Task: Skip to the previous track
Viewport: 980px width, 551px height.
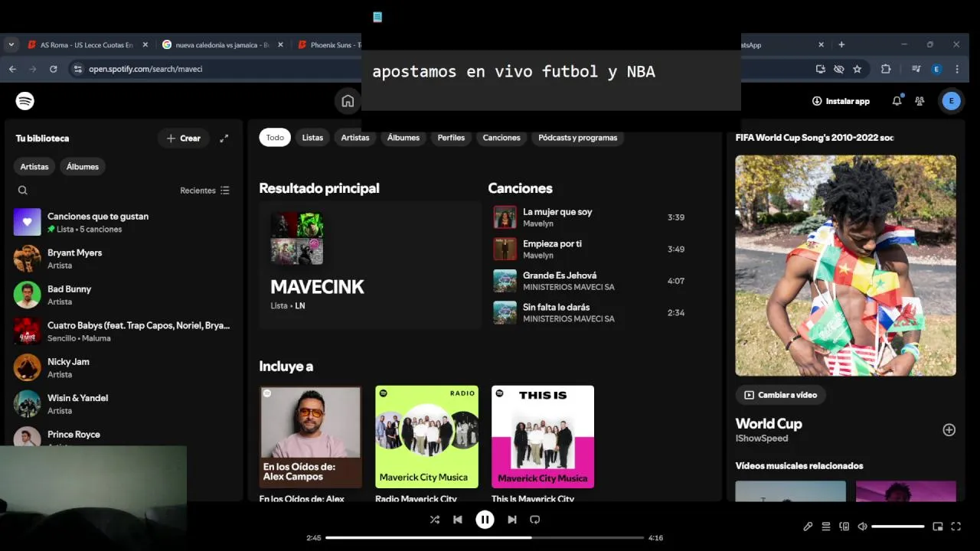Action: click(457, 520)
